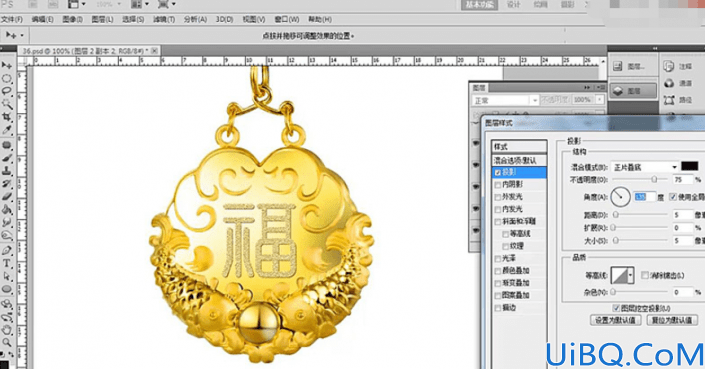The height and width of the screenshot is (369, 705).
Task: Select the Brush tool
Action: [x=6, y=158]
